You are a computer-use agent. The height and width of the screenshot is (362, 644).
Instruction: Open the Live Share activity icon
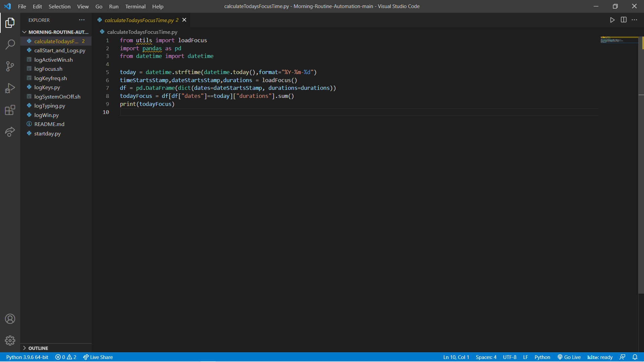(10, 132)
